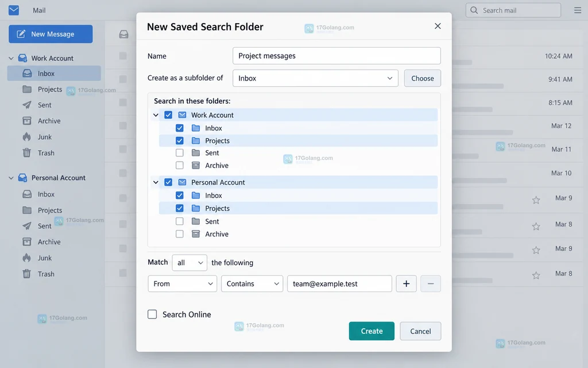Open the Match 'all' dropdown
588x368 pixels.
tap(189, 262)
